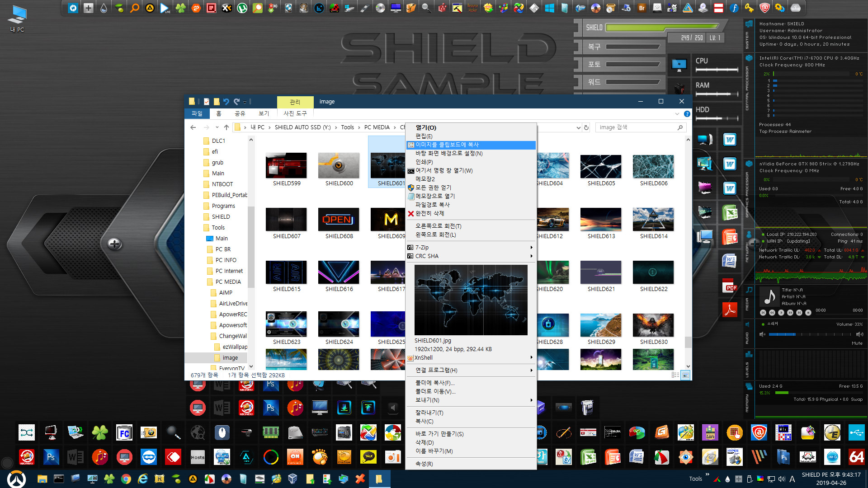Open Internet Explorer from the taskbar
Viewport: 868px width, 488px height.
coord(143,479)
